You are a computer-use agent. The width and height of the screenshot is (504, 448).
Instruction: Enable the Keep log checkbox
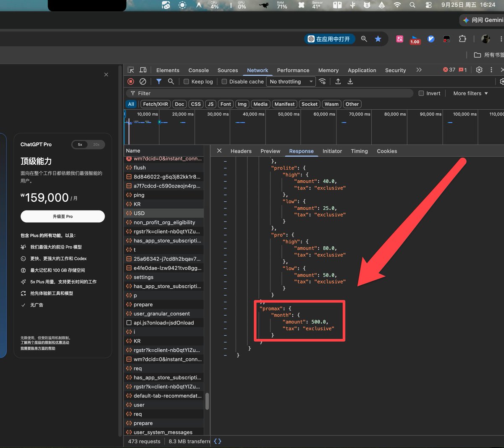click(x=186, y=82)
